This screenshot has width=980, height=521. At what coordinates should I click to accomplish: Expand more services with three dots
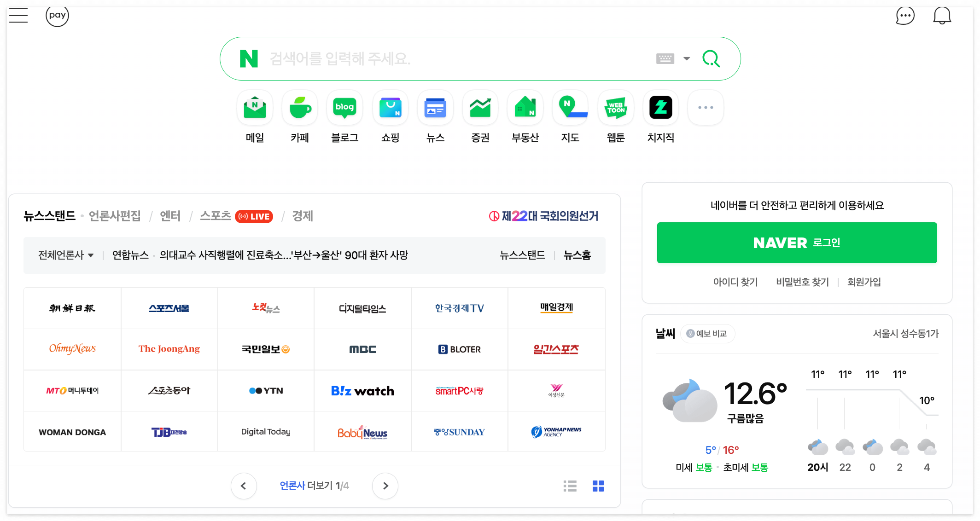705,108
